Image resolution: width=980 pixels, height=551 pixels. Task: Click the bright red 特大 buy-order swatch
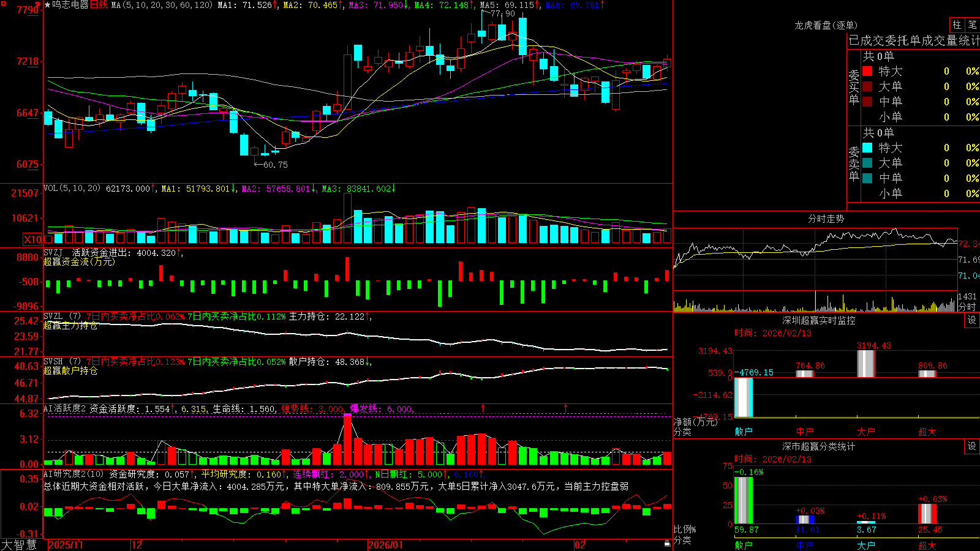click(x=867, y=71)
